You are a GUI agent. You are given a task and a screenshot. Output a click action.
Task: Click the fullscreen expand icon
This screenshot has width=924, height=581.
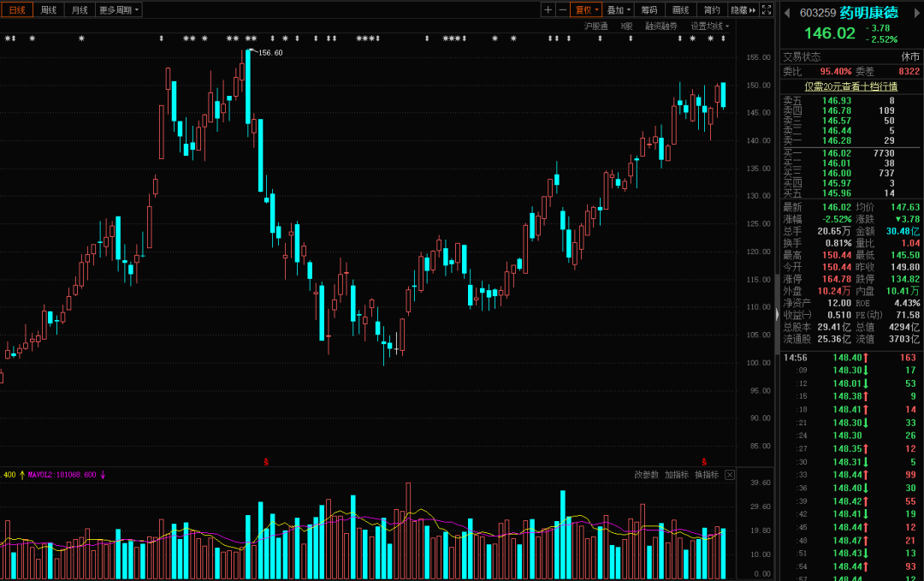(x=767, y=10)
